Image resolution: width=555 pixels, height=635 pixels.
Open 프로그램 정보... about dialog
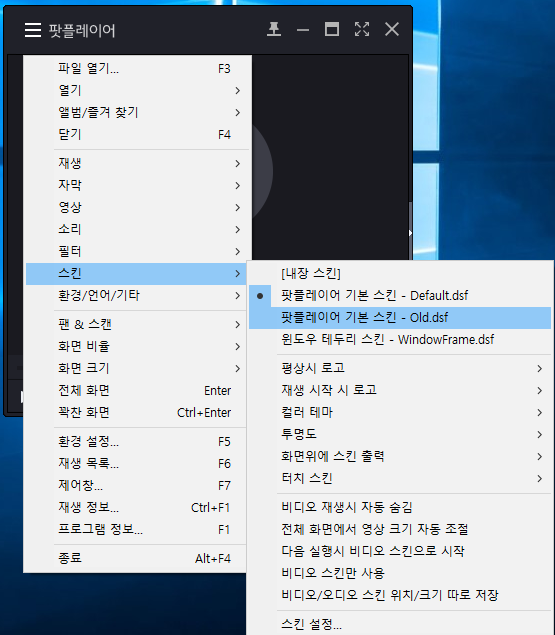pyautogui.click(x=138, y=529)
